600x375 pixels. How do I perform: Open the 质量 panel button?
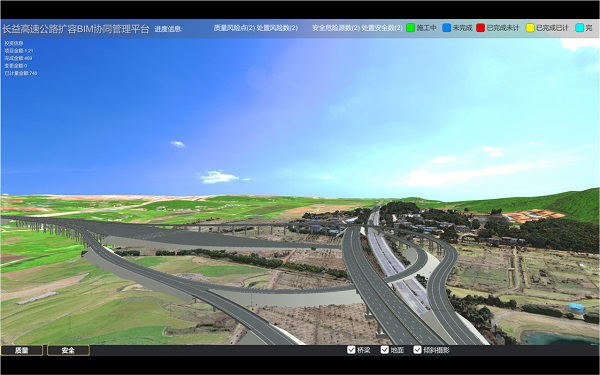tap(21, 350)
